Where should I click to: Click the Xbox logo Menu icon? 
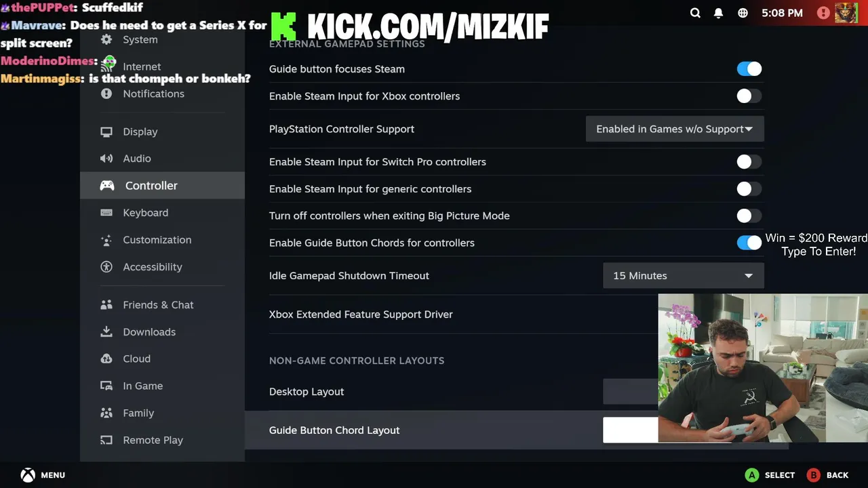[x=28, y=475]
